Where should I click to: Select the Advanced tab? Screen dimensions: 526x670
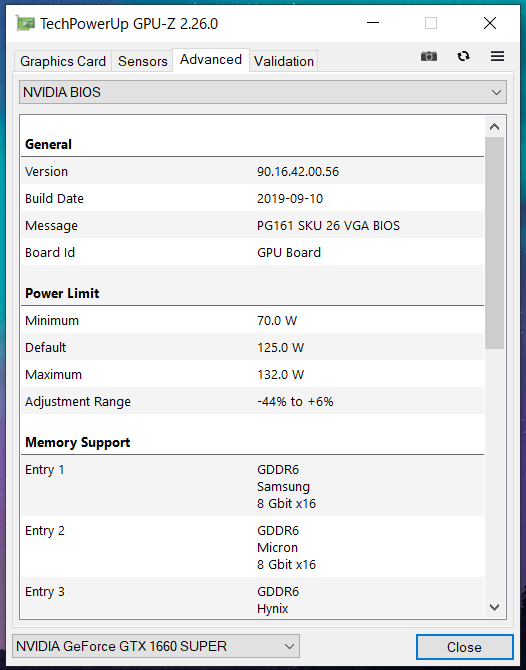211,59
